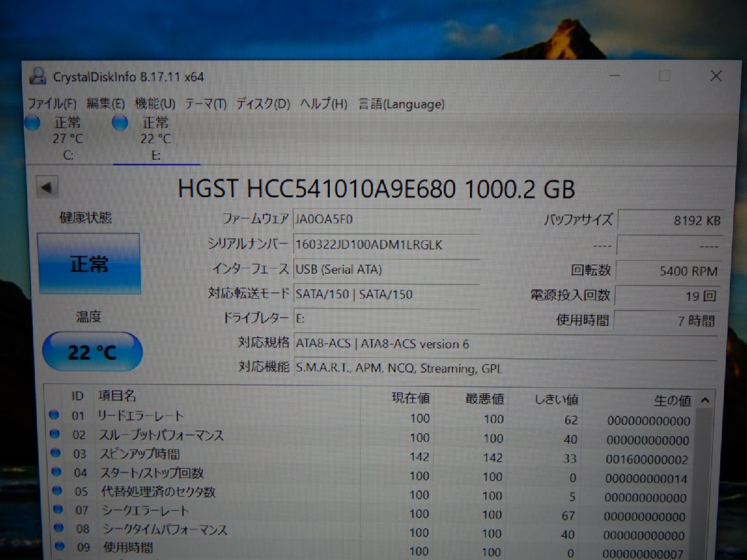
Task: Click status dot for ID 01 read error rate
Action: click(54, 414)
